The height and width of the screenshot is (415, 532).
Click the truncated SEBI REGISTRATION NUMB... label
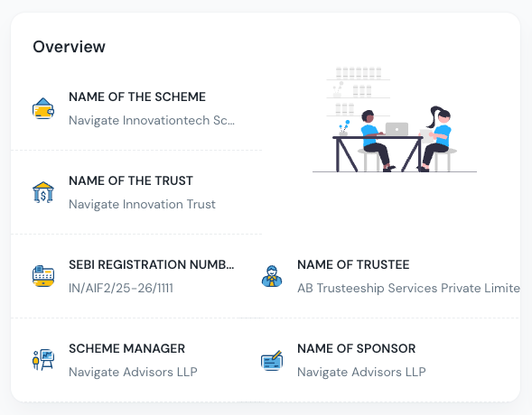[152, 264]
